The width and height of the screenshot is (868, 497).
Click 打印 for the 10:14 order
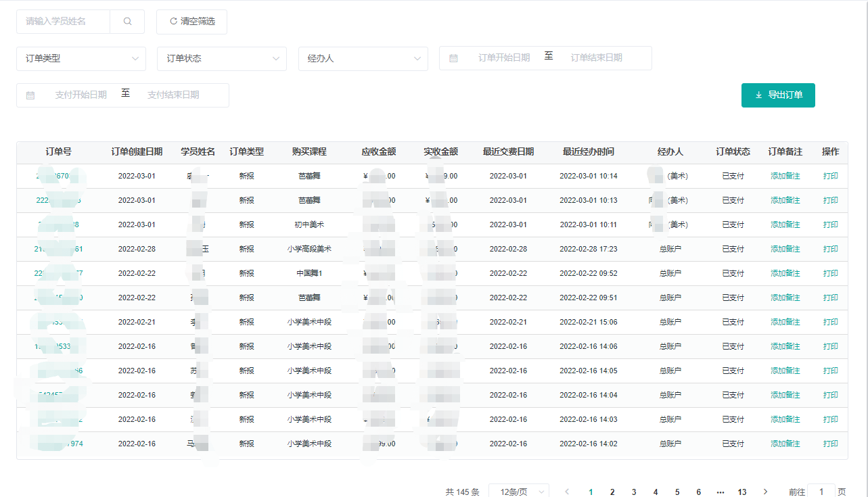pyautogui.click(x=831, y=176)
